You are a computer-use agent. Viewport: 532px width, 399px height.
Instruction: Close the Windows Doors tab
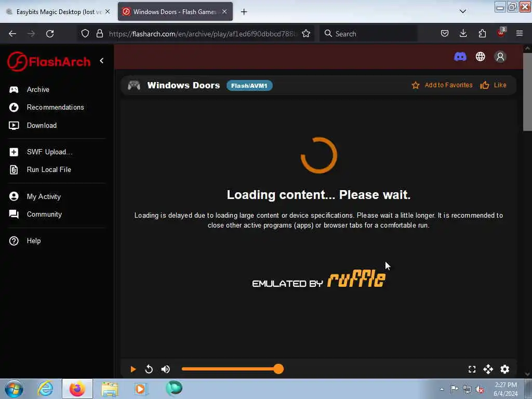224,12
